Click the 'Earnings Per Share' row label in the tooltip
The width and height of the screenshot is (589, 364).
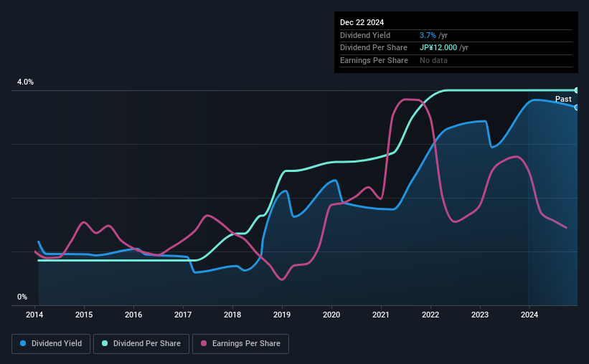[374, 60]
